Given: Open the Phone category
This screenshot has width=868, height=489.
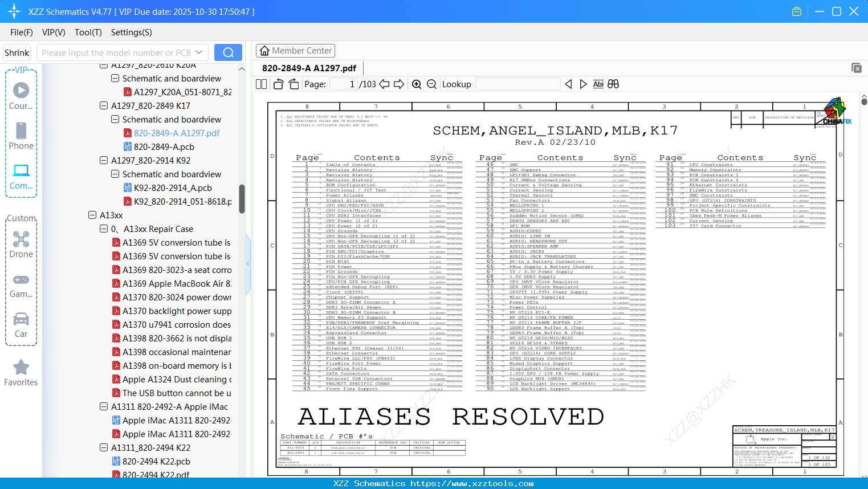Looking at the screenshot, I should pos(21,136).
